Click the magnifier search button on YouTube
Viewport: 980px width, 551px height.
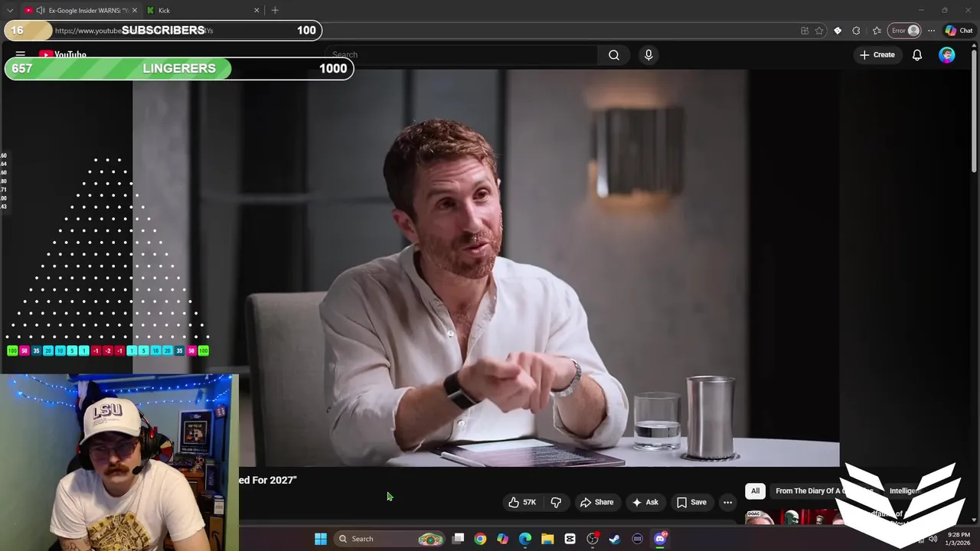614,55
